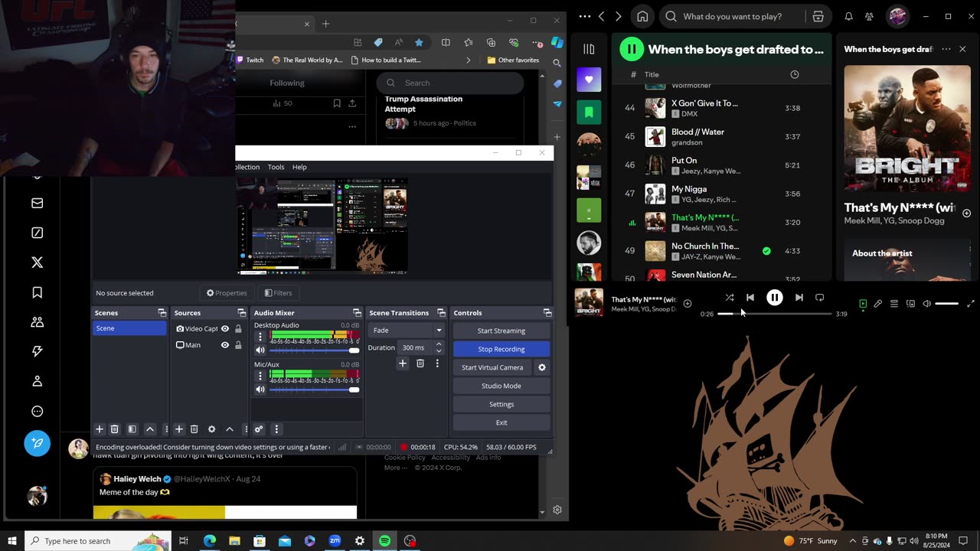Open Connect to a device in Spotify
980x551 pixels.
[910, 304]
